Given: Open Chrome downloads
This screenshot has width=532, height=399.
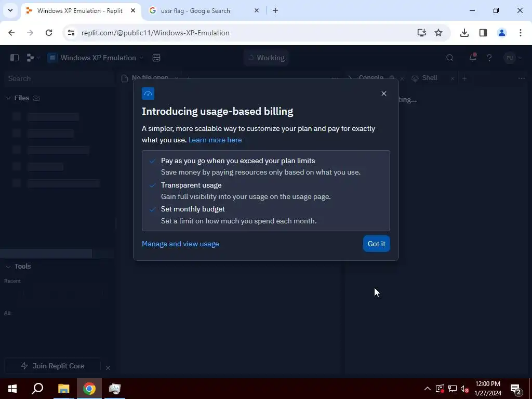Looking at the screenshot, I should (464, 33).
